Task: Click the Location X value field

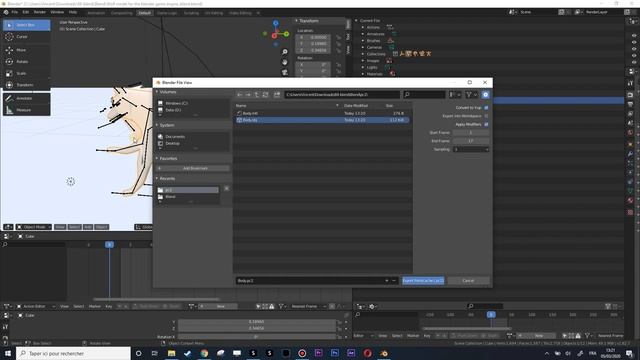Action: [x=313, y=37]
